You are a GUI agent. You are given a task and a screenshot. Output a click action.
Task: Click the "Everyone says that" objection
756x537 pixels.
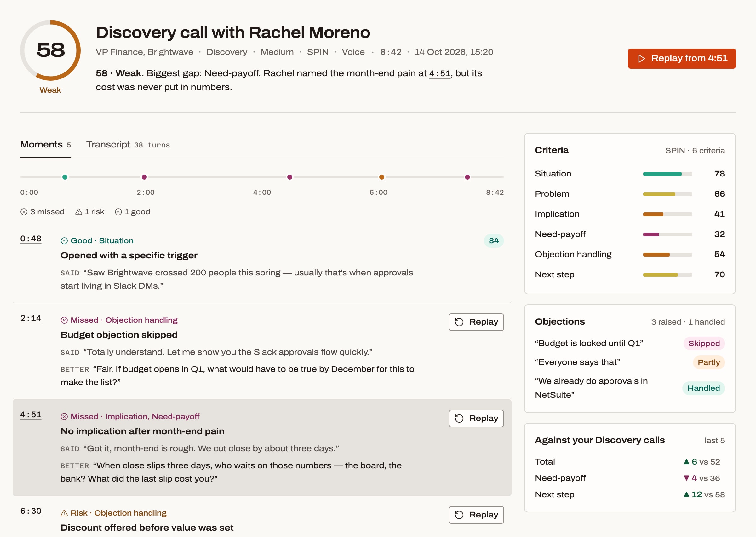[577, 362]
